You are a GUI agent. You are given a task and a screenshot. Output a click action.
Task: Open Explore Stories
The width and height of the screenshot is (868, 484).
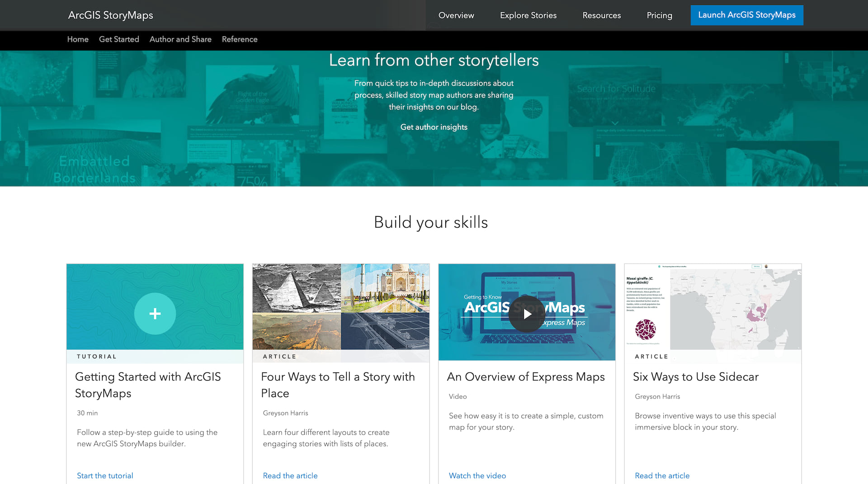(x=528, y=15)
